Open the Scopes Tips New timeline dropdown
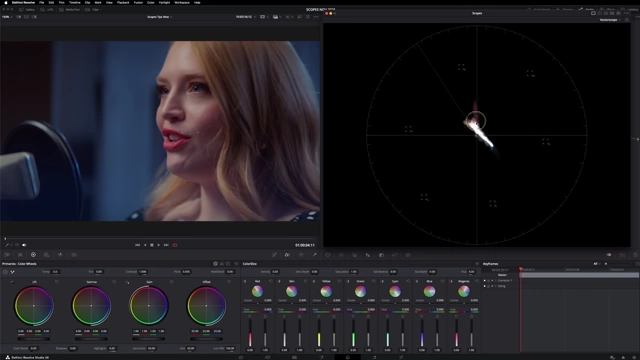640x360 pixels. (160, 17)
